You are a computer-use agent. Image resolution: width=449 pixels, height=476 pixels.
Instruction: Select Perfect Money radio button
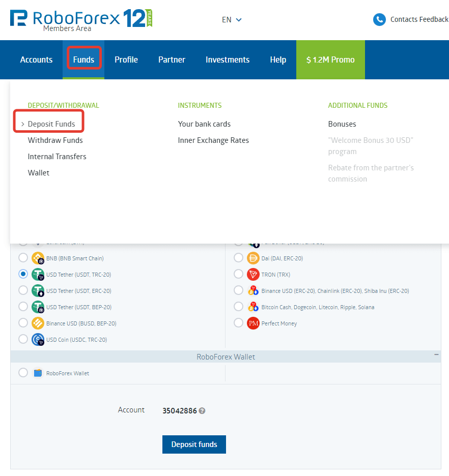coord(238,323)
